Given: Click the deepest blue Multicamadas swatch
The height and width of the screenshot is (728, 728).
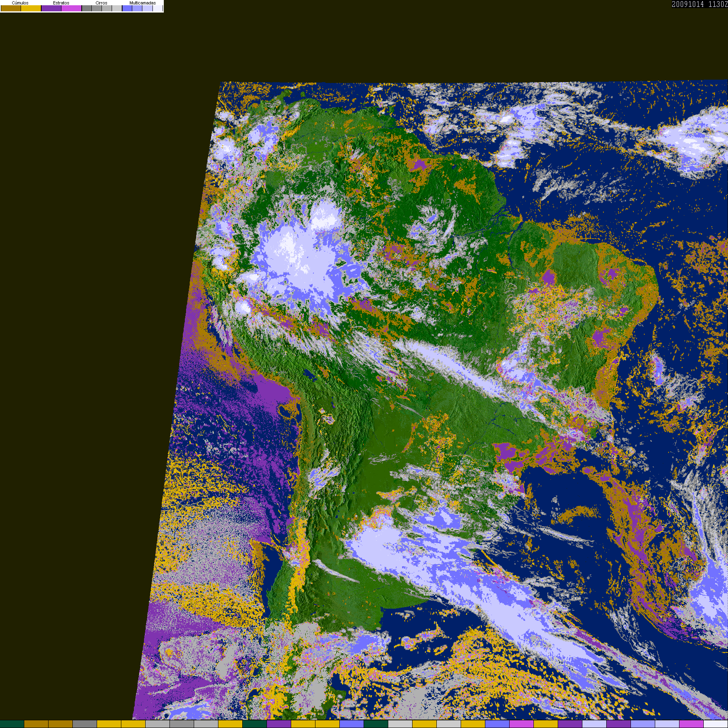Looking at the screenshot, I should click(127, 8).
